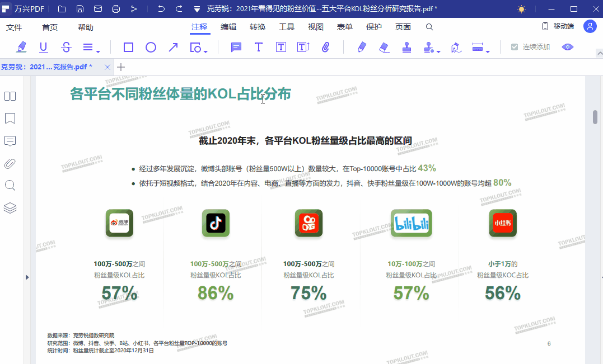Open the 文件 menu
The height and width of the screenshot is (364, 603).
(x=14, y=27)
